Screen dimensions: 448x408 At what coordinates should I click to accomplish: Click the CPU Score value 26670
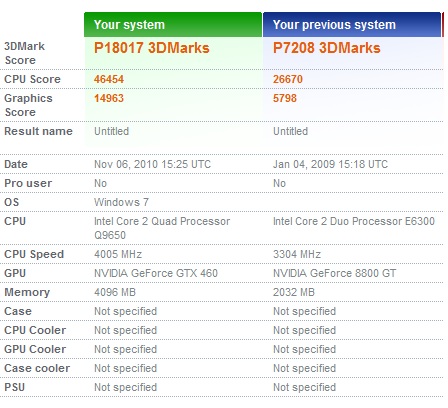point(288,79)
